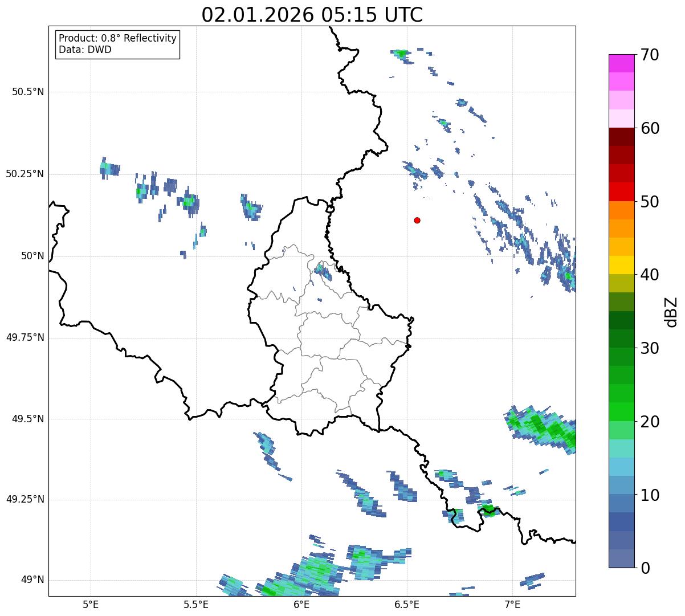
Task: Click the 7°E longitude label
Action: [512, 604]
